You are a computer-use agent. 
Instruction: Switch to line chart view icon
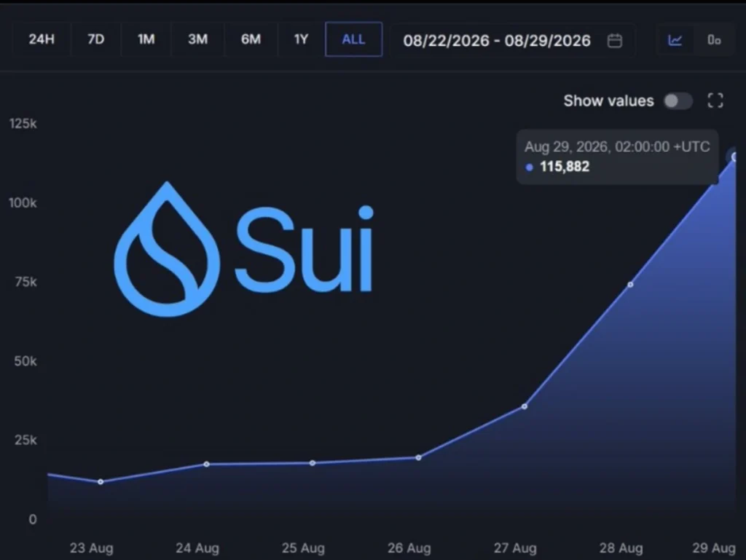pos(675,40)
